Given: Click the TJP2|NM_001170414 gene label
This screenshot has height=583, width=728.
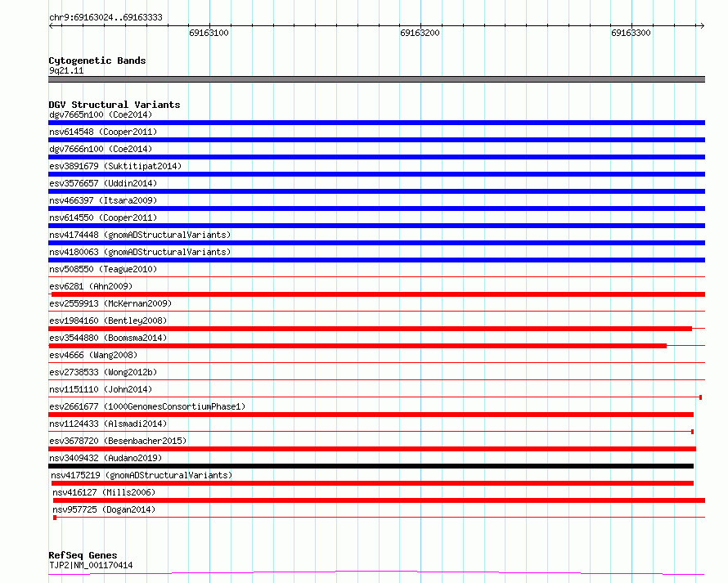Looking at the screenshot, I should (x=91, y=565).
